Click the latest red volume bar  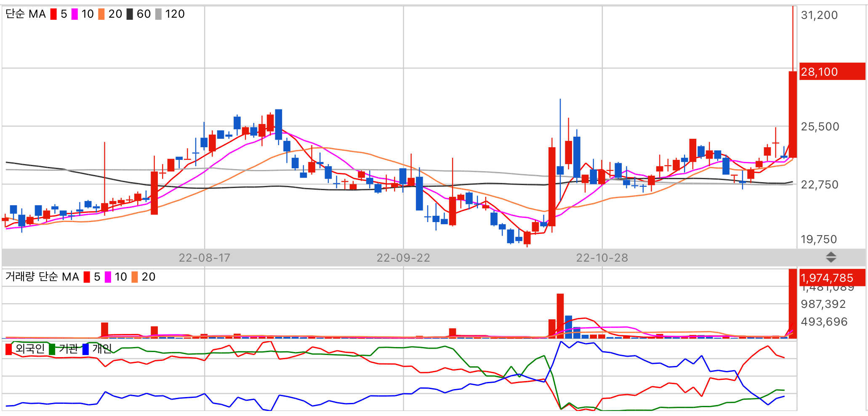(x=793, y=304)
